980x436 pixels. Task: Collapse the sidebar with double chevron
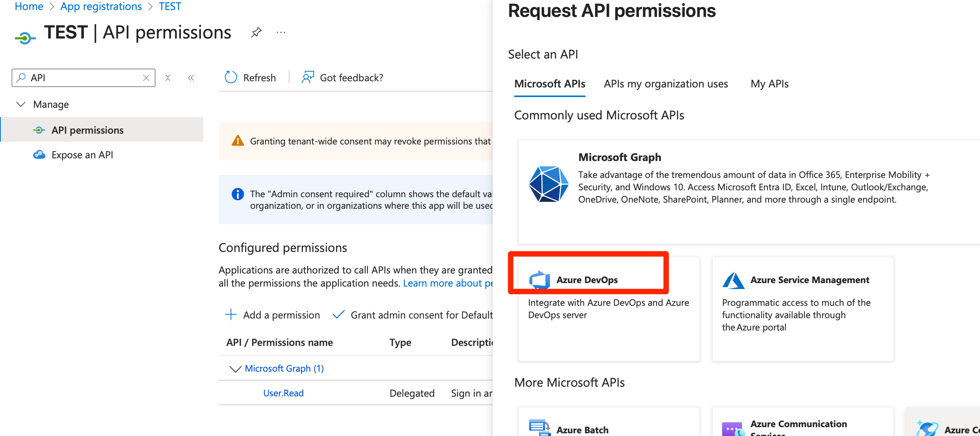(x=191, y=78)
